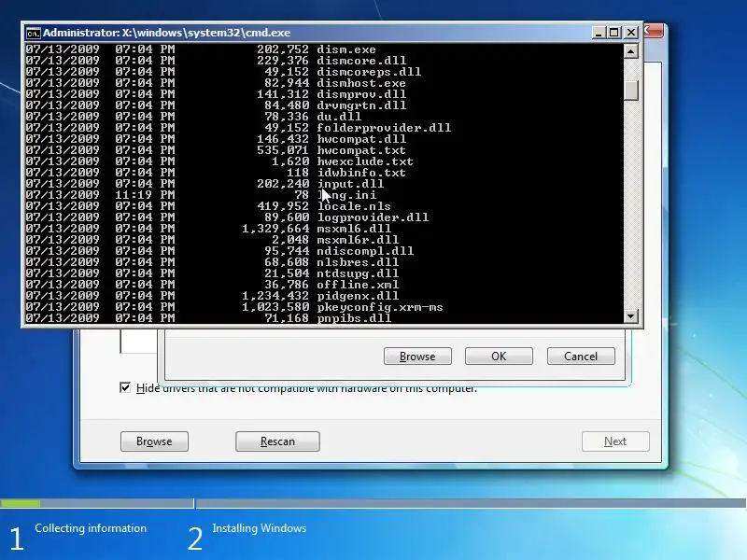Click the ntdsupg.dll entry
The height and width of the screenshot is (560, 747).
point(358,273)
